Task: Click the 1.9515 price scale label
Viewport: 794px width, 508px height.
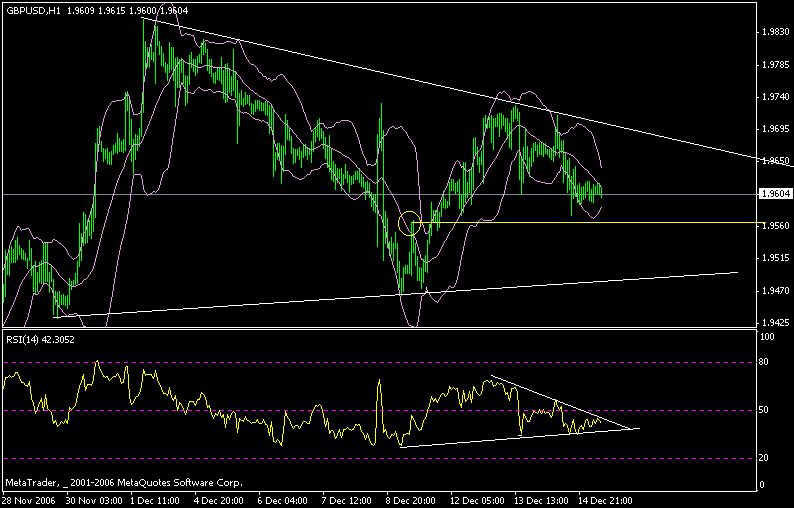Action: [776, 258]
